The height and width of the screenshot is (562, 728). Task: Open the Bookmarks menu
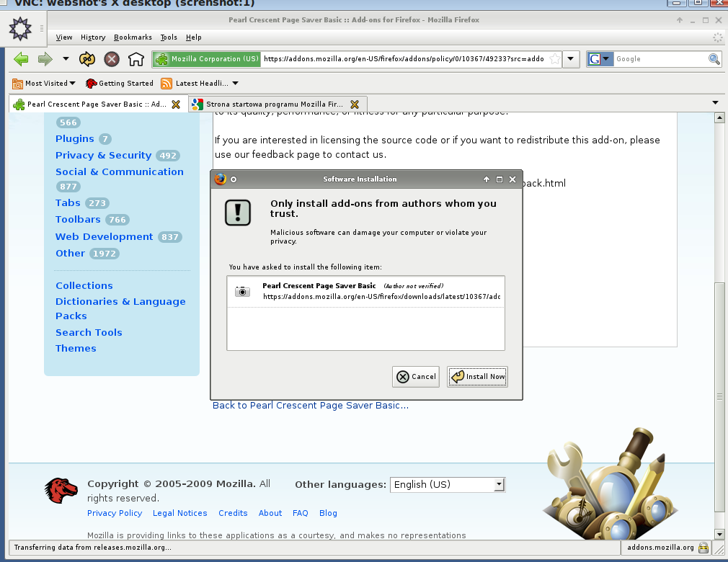(x=133, y=37)
